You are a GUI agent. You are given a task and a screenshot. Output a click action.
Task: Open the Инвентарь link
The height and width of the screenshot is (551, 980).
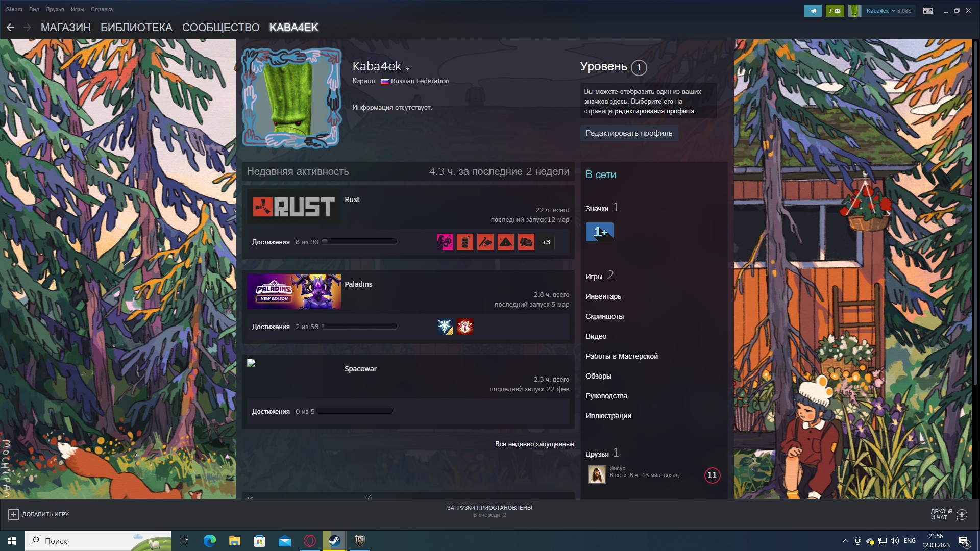(603, 296)
